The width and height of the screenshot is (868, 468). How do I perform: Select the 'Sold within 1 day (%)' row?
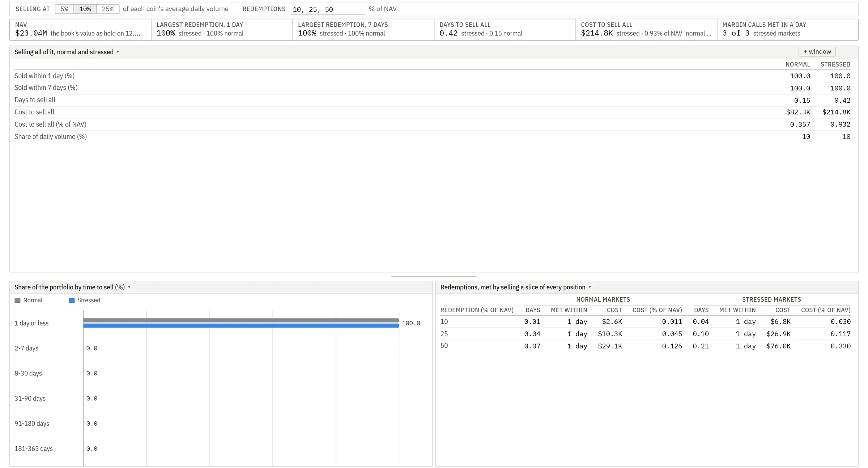(x=433, y=76)
